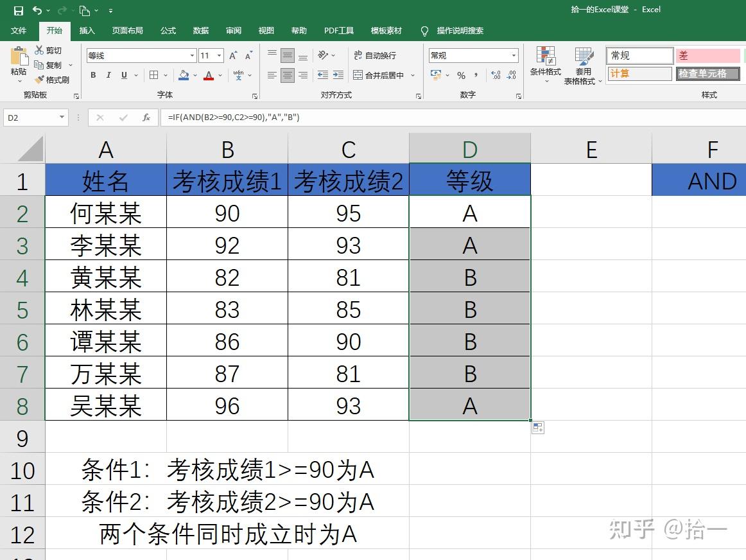The width and height of the screenshot is (746, 560).
Task: Click the Borders icon
Action: [x=153, y=74]
